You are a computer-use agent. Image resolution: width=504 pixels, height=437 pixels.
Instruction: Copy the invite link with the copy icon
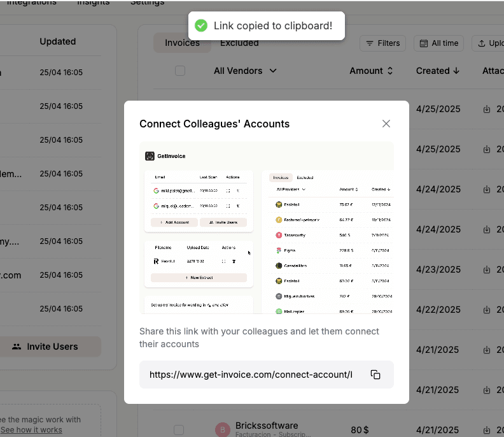pyautogui.click(x=375, y=375)
